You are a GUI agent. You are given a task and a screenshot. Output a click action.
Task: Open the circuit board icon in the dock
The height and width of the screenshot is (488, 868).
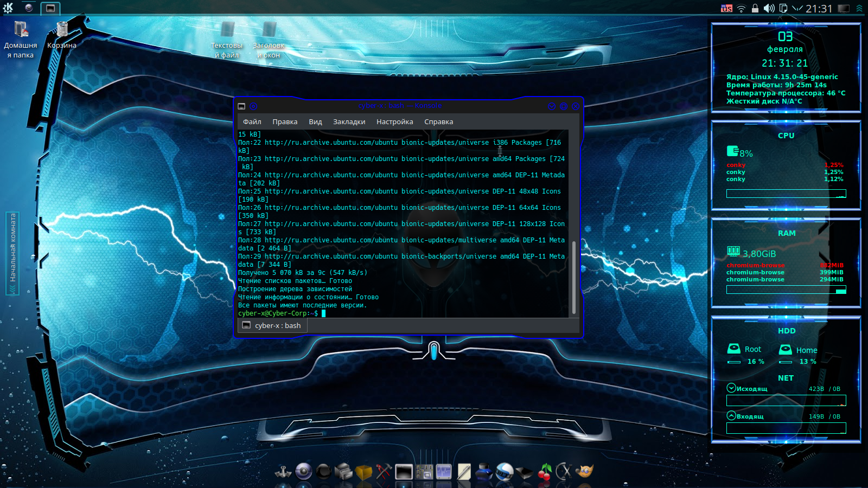point(424,472)
